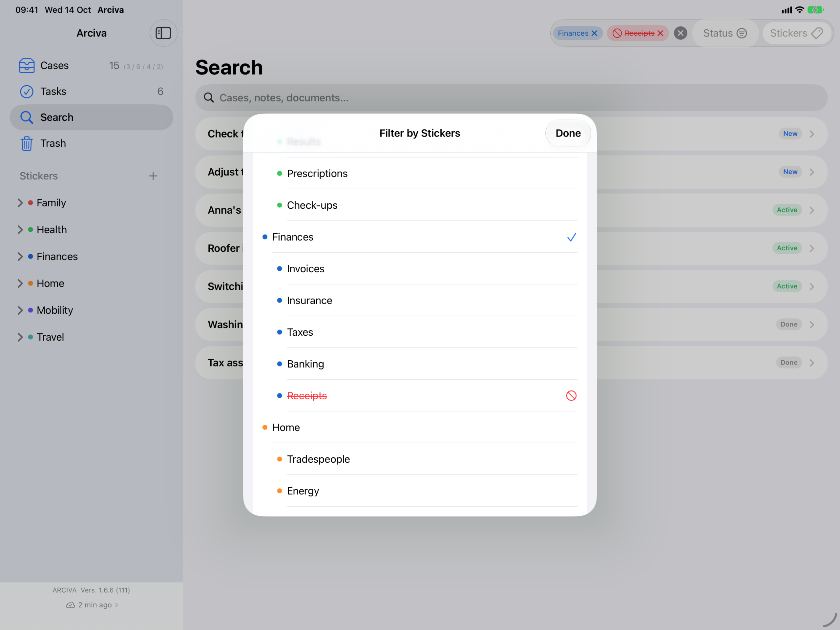This screenshot has height=630, width=840.
Task: Expand the Finances sticker group in sidebar
Action: click(20, 257)
